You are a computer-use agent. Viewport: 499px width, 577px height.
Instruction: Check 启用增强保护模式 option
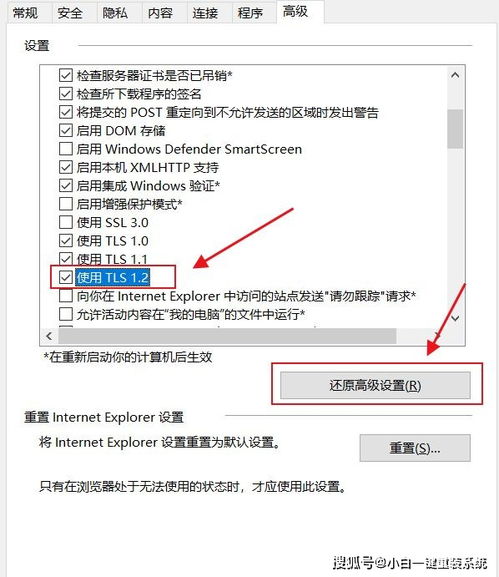[x=66, y=204]
